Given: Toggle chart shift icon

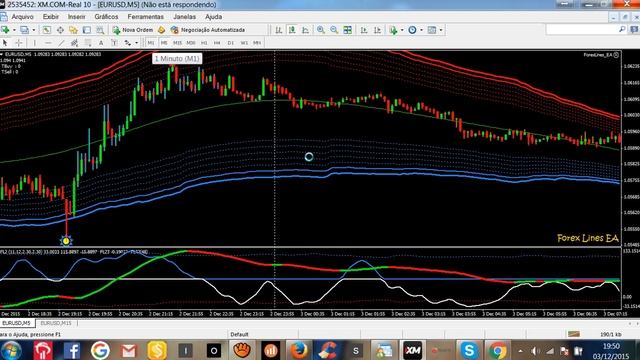Looking at the screenshot, I should tap(378, 30).
